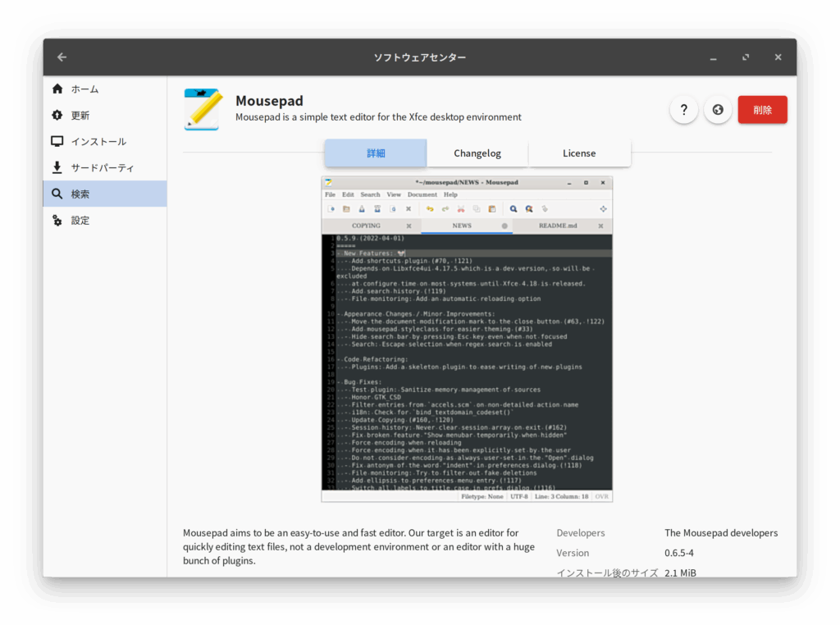
Task: Switch to the License tab
Action: (579, 153)
